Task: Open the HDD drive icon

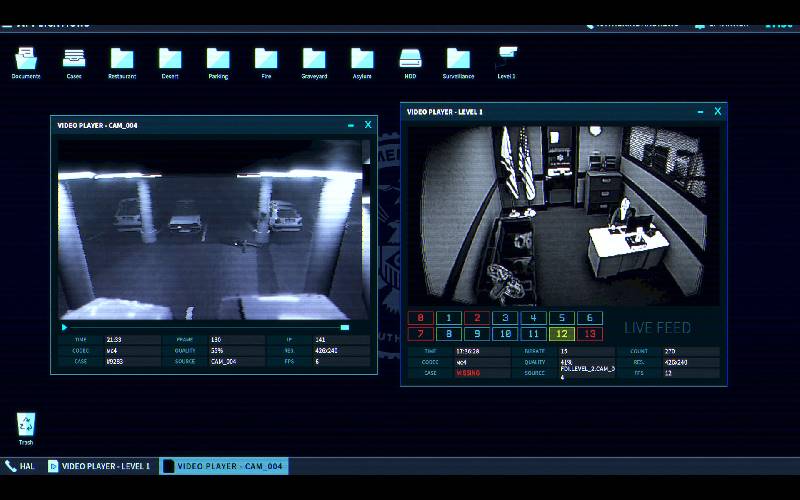Action: click(410, 59)
